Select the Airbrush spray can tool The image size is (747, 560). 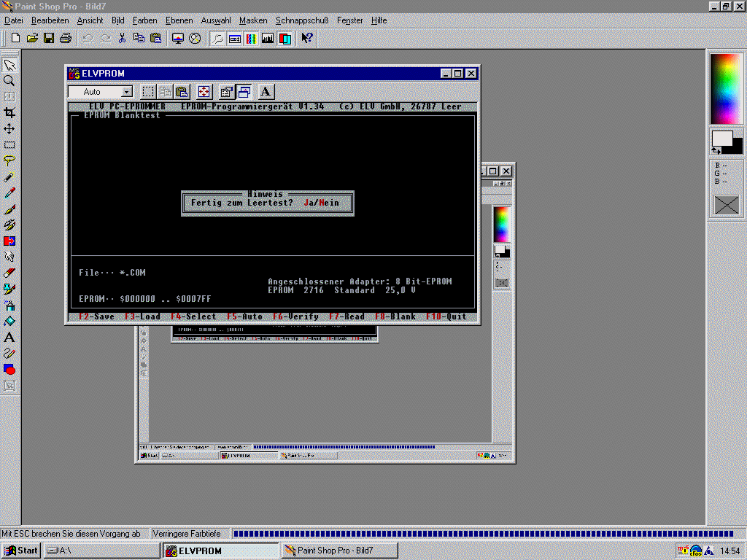tap(9, 306)
